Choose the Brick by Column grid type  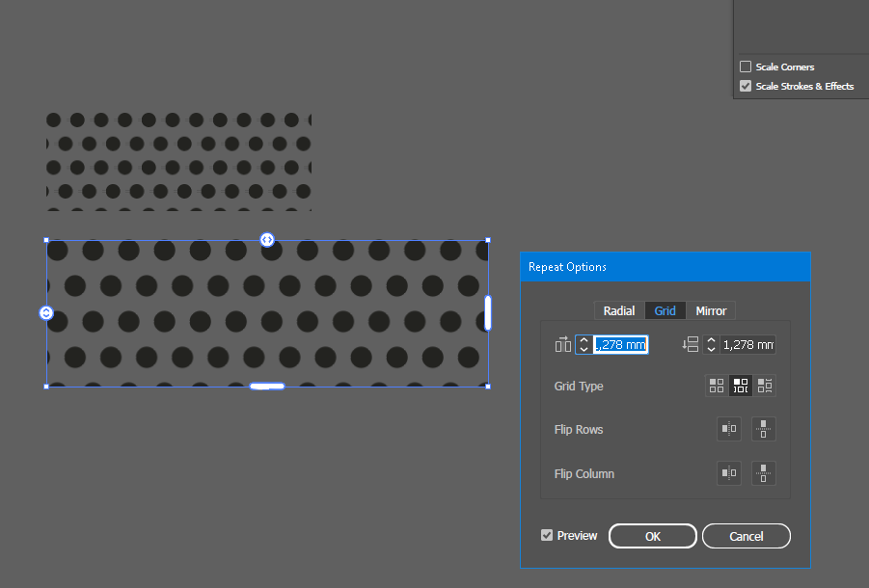(764, 386)
